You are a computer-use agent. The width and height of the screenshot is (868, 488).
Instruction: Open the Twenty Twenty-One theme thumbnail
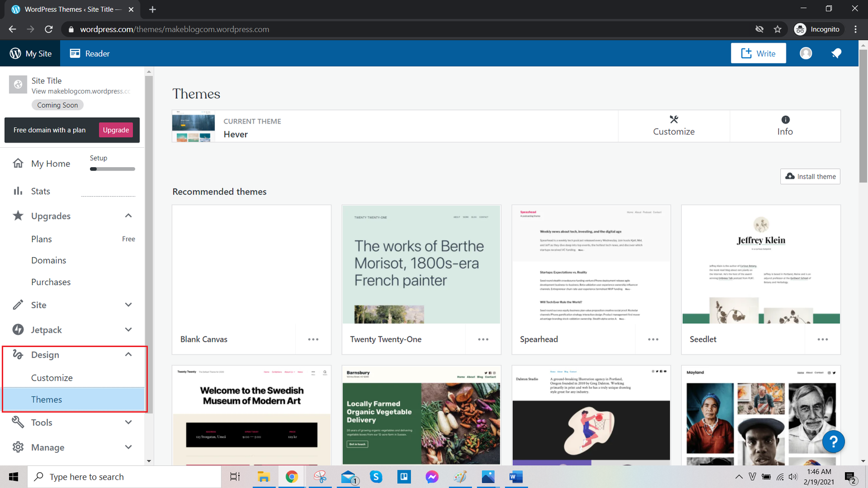click(421, 265)
